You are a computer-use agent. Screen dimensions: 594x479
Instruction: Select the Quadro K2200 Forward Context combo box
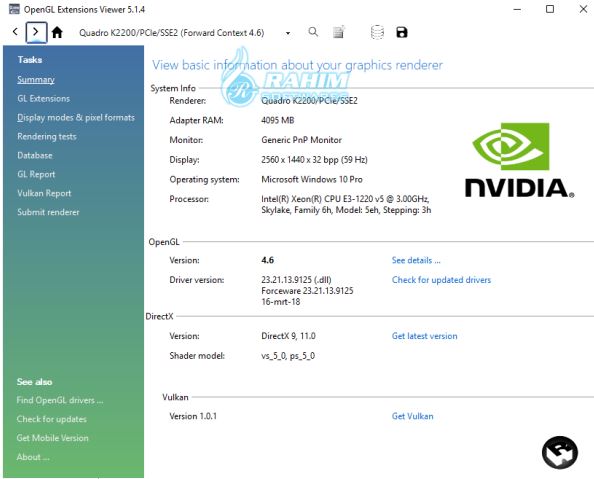(185, 33)
